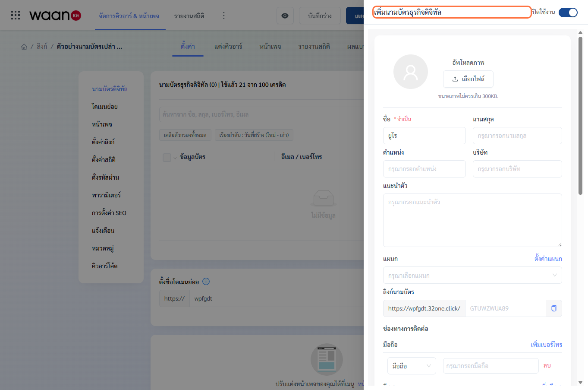Open the three-dot more options menu

pyautogui.click(x=223, y=16)
